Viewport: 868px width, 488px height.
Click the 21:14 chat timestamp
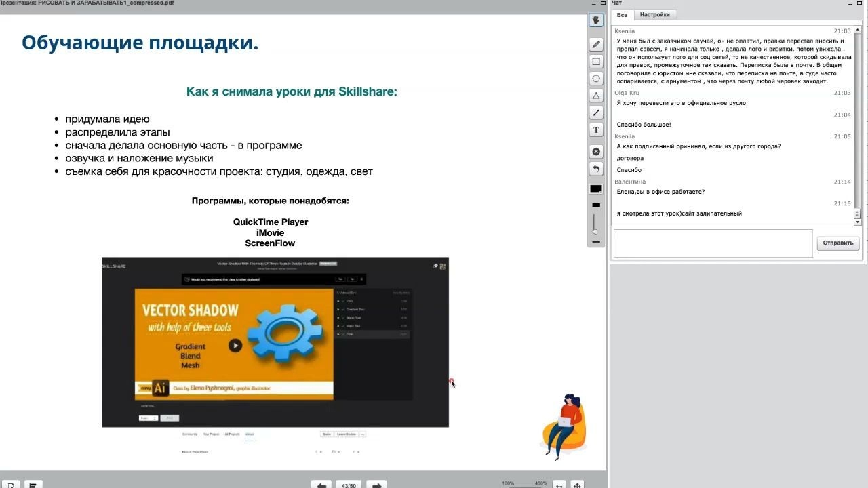(842, 182)
